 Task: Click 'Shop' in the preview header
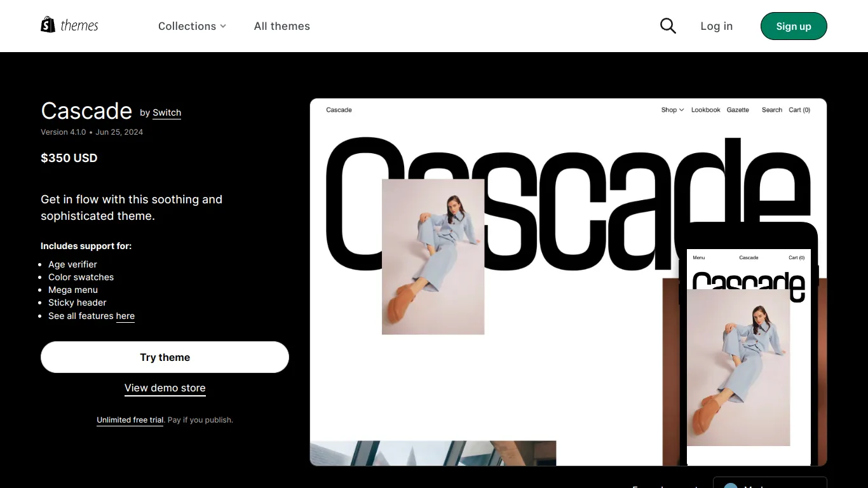click(672, 110)
